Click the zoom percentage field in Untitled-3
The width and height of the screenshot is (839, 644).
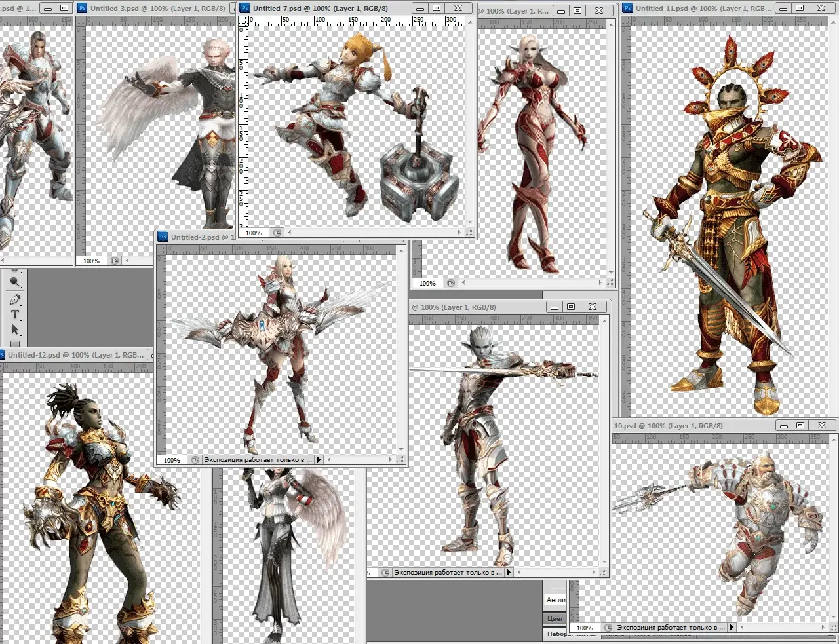pos(92,261)
